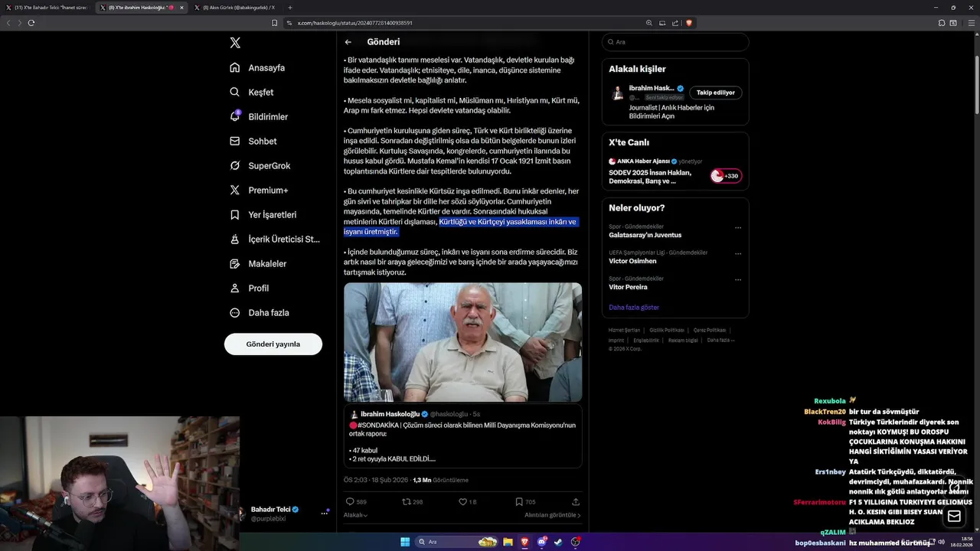980x551 pixels.
Task: Open Gizlilik Politikası footer link
Action: pyautogui.click(x=667, y=330)
